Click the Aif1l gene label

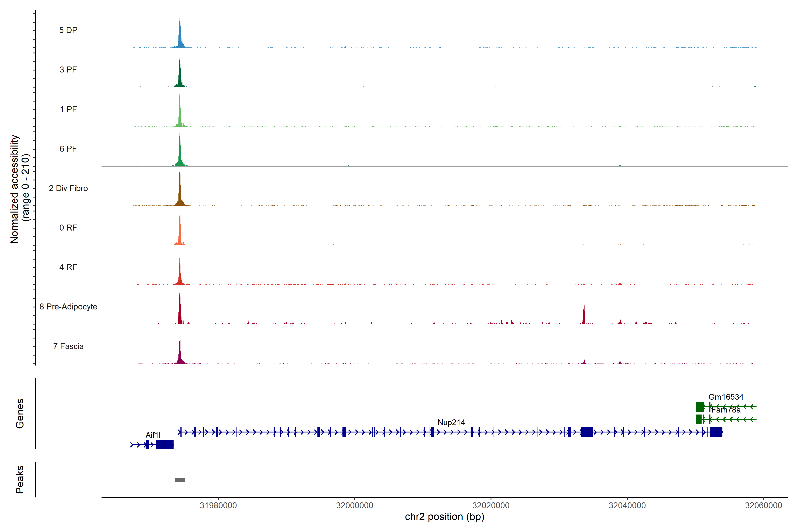(x=153, y=435)
